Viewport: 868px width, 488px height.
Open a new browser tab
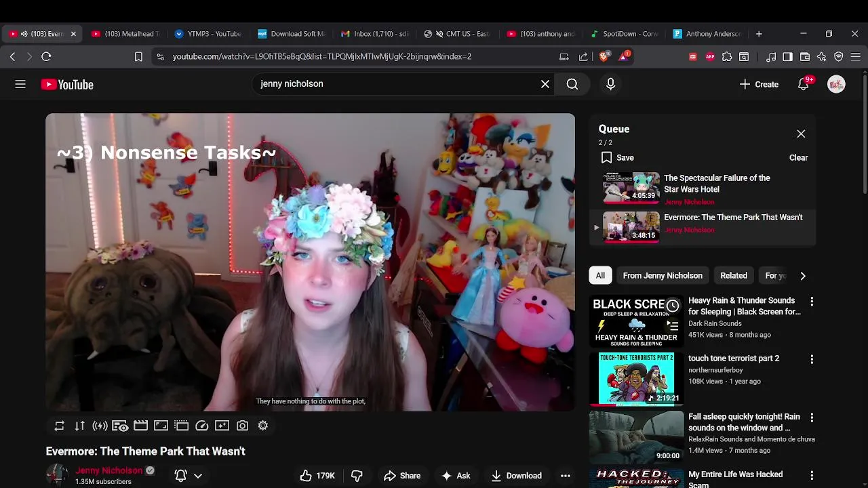[759, 34]
